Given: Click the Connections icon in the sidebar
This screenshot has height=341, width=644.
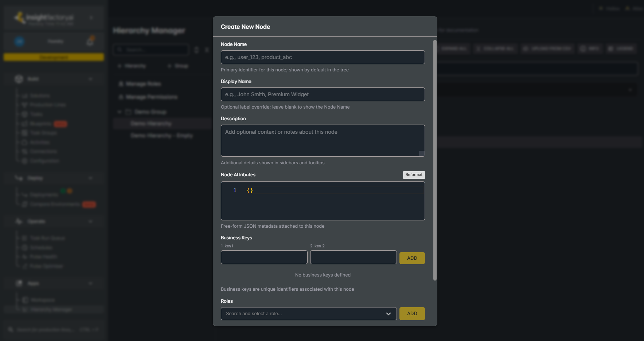Looking at the screenshot, I should click(x=25, y=152).
